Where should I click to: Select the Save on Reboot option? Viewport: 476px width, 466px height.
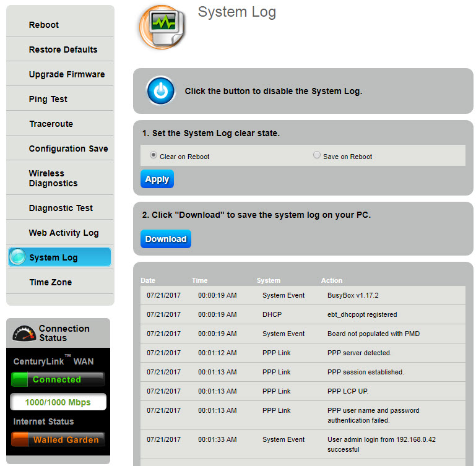(317, 156)
